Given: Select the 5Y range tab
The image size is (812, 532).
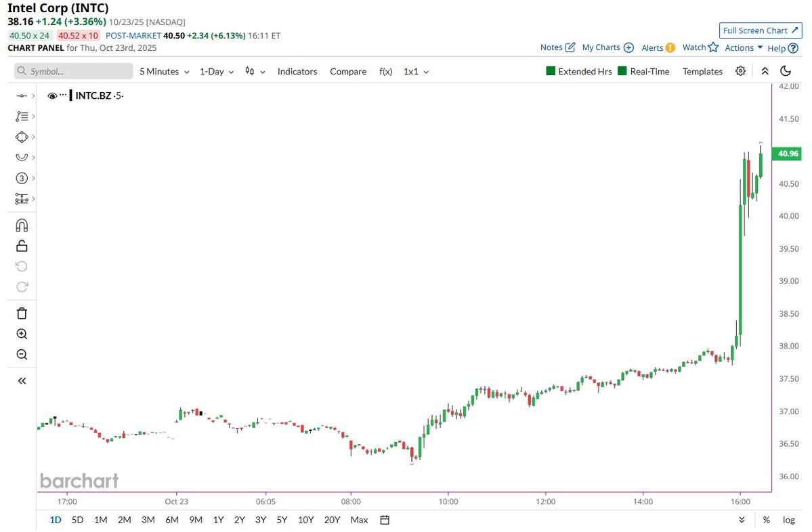Looking at the screenshot, I should [x=282, y=520].
